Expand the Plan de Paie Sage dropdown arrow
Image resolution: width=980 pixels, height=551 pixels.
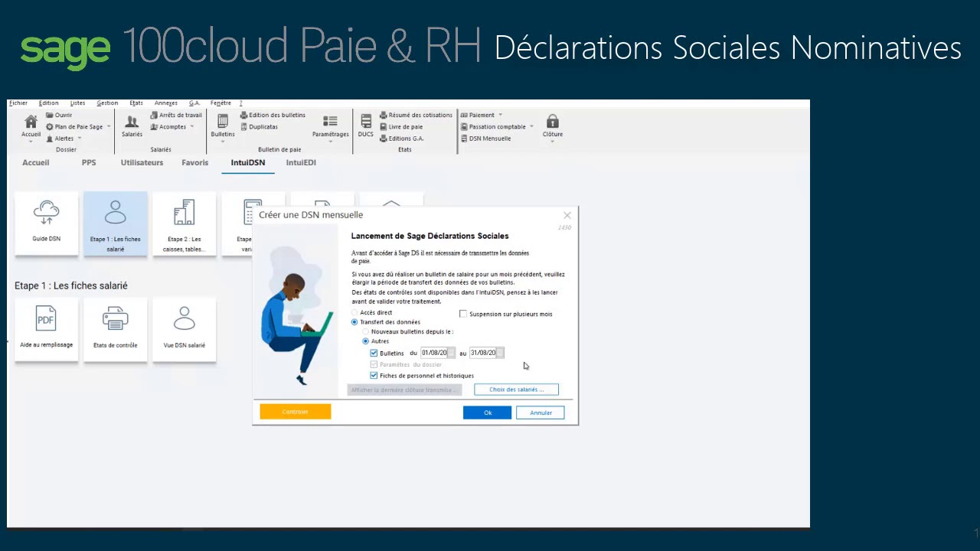tap(109, 127)
